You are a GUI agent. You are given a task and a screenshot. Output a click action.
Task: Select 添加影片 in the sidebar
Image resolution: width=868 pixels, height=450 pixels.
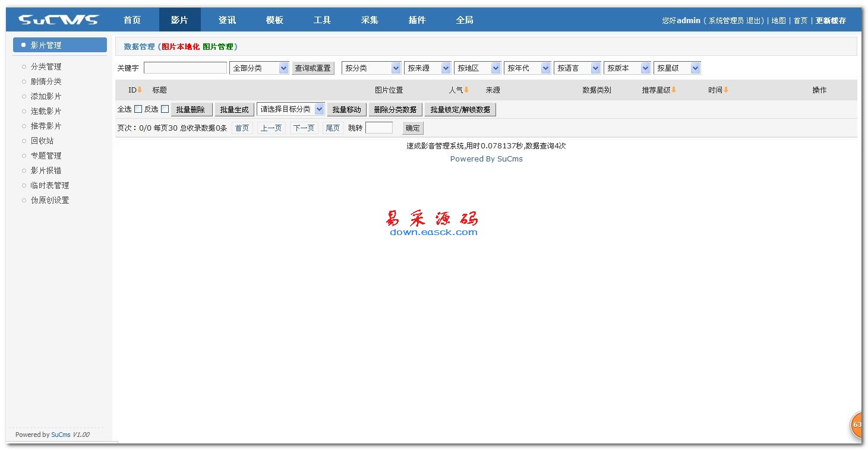[x=46, y=96]
